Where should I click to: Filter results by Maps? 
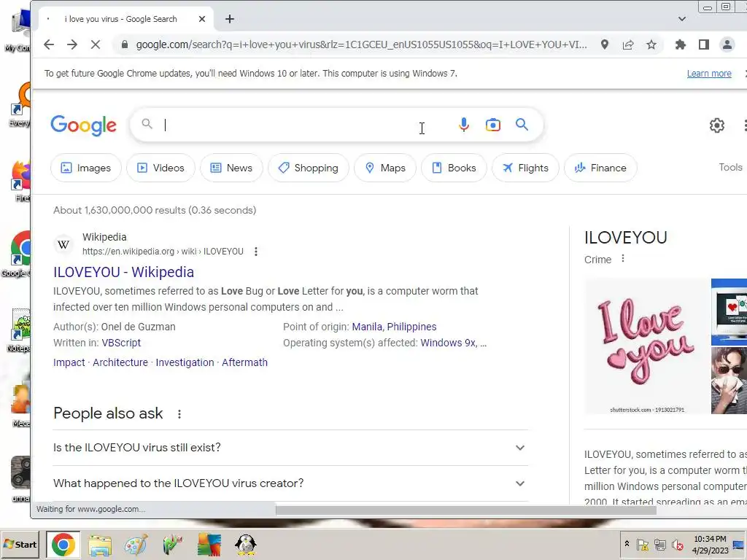tap(385, 168)
